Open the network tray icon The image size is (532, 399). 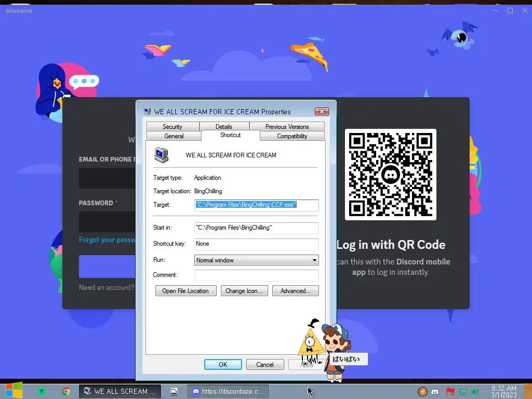tap(463, 392)
